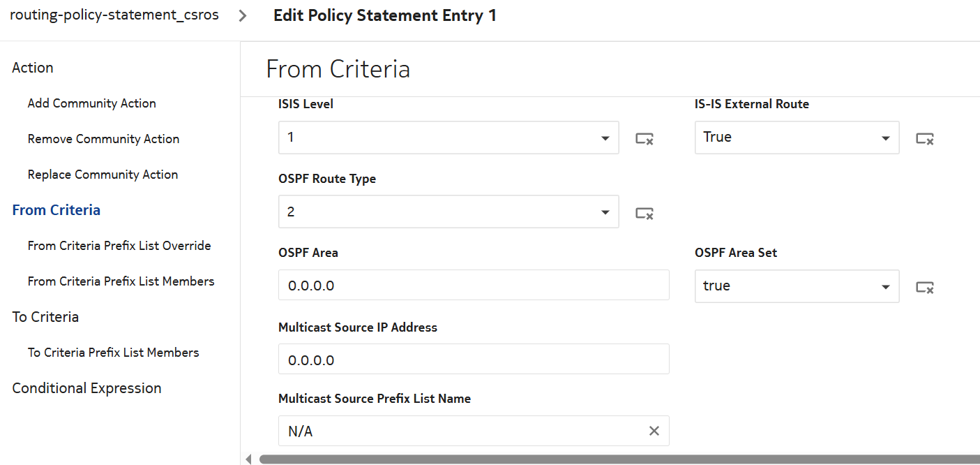The height and width of the screenshot is (465, 980).
Task: Click the breadcrumb chevron separator arrow
Action: [242, 16]
